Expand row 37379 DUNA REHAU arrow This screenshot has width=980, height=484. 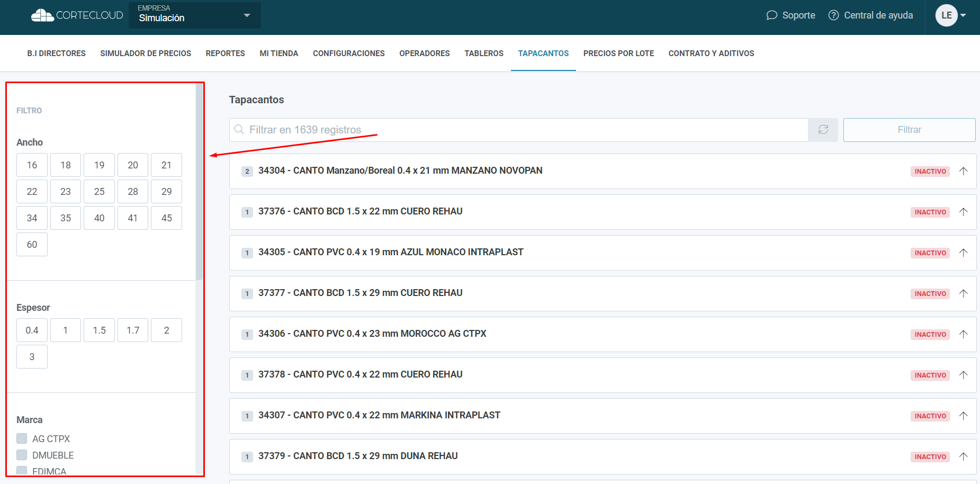(964, 456)
